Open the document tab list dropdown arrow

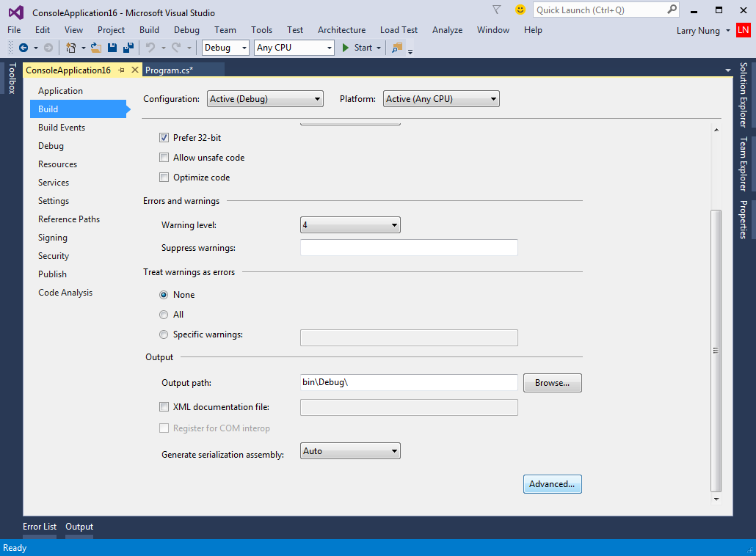click(728, 70)
